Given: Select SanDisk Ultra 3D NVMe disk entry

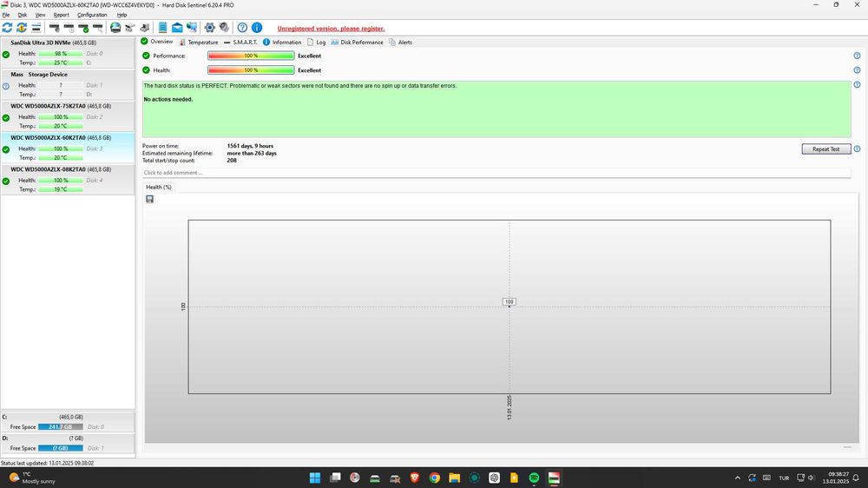Looking at the screenshot, I should (x=68, y=53).
